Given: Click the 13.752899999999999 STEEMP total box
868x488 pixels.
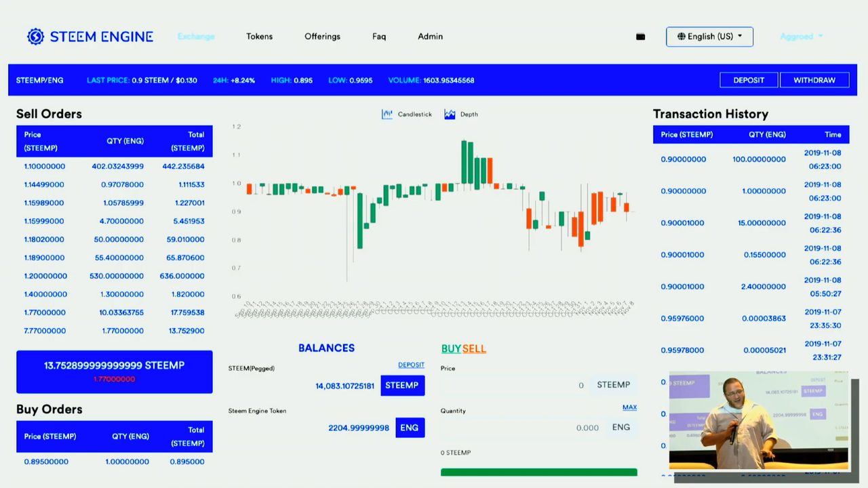Looking at the screenshot, I should [114, 371].
